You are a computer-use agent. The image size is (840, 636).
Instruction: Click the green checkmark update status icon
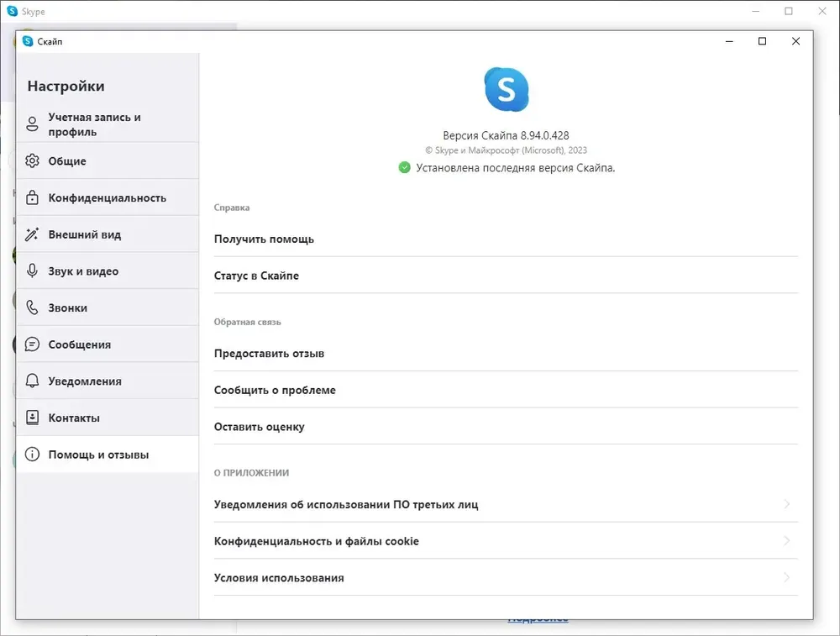point(405,168)
